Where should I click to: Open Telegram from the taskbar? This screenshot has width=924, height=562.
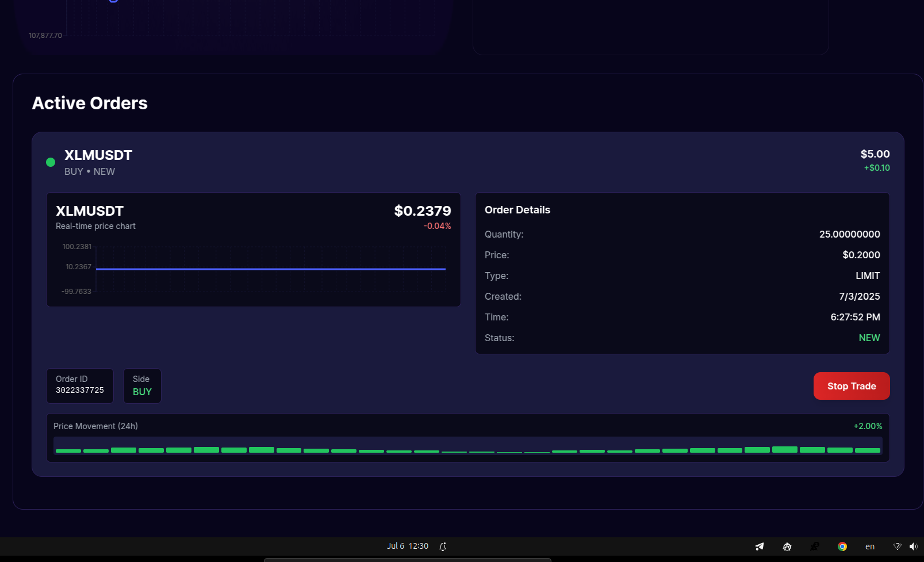coord(759,546)
